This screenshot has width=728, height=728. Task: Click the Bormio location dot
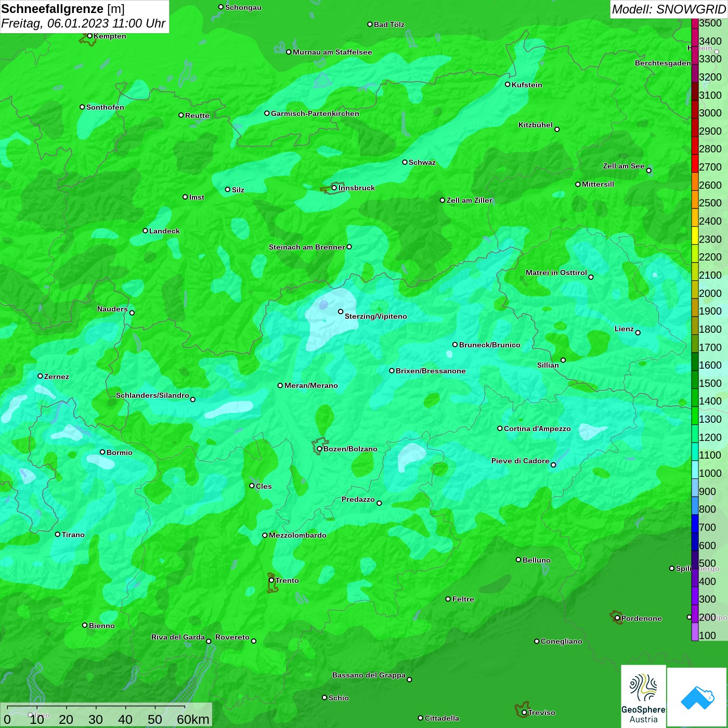tap(102, 452)
